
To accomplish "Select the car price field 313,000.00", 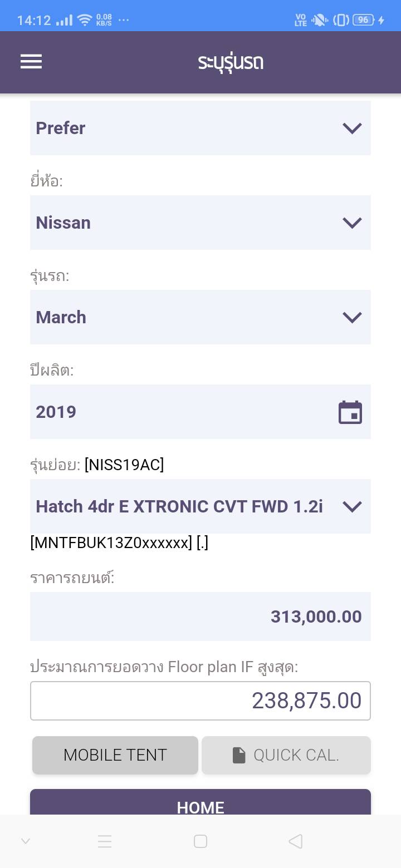I will point(200,617).
